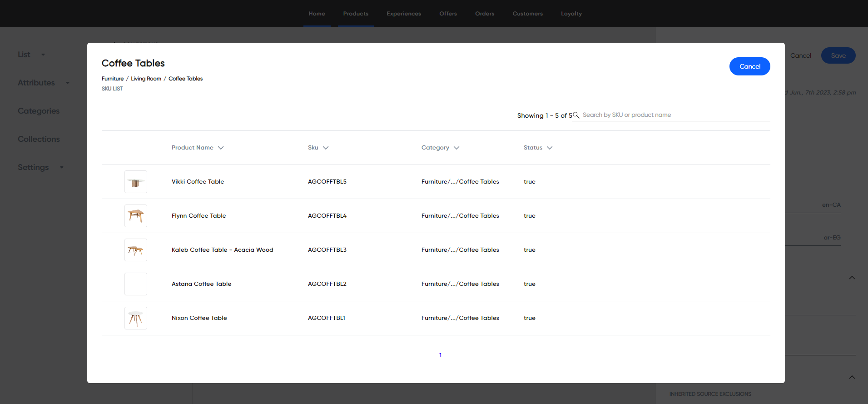Expand the Attributes sidebar dropdown

pyautogui.click(x=68, y=83)
